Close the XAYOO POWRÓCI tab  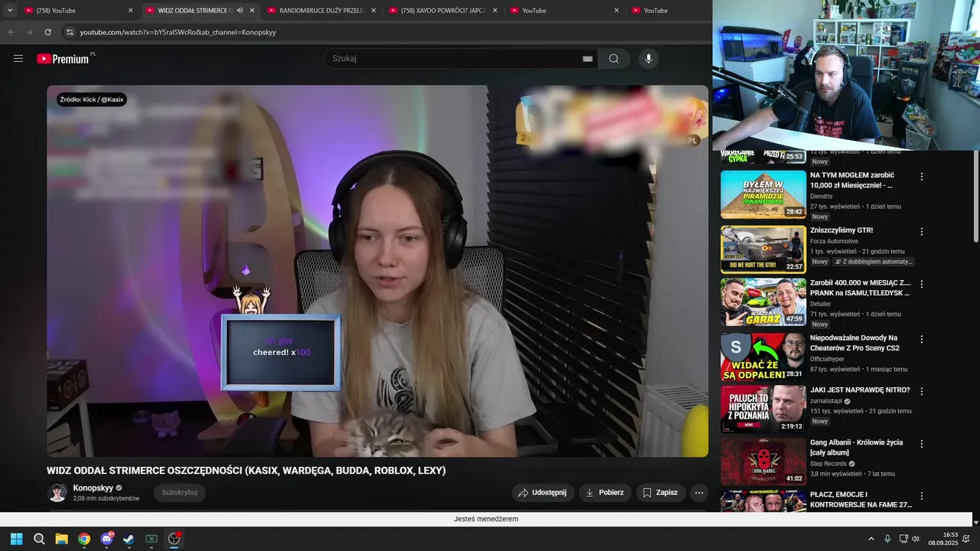(495, 11)
